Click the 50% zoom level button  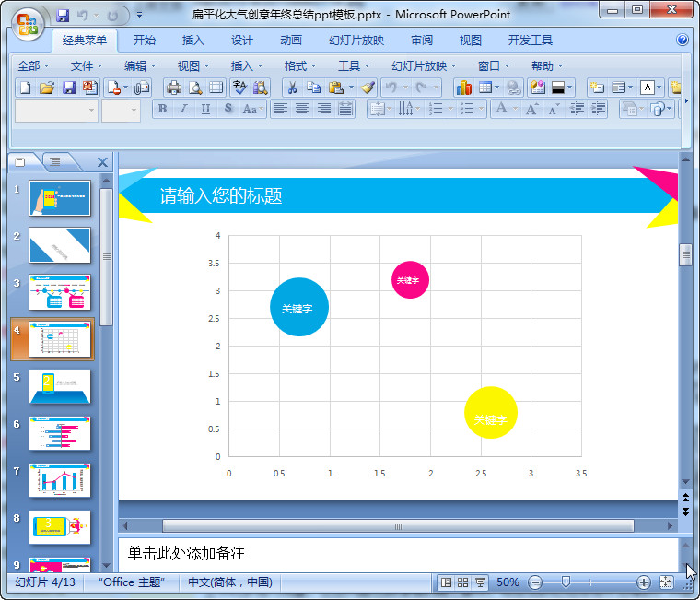tap(507, 582)
